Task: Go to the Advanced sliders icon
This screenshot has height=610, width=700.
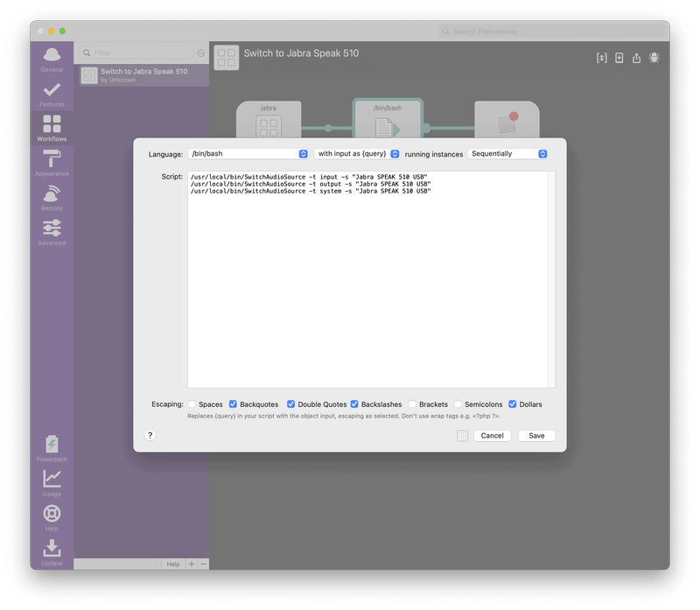Action: (52, 231)
